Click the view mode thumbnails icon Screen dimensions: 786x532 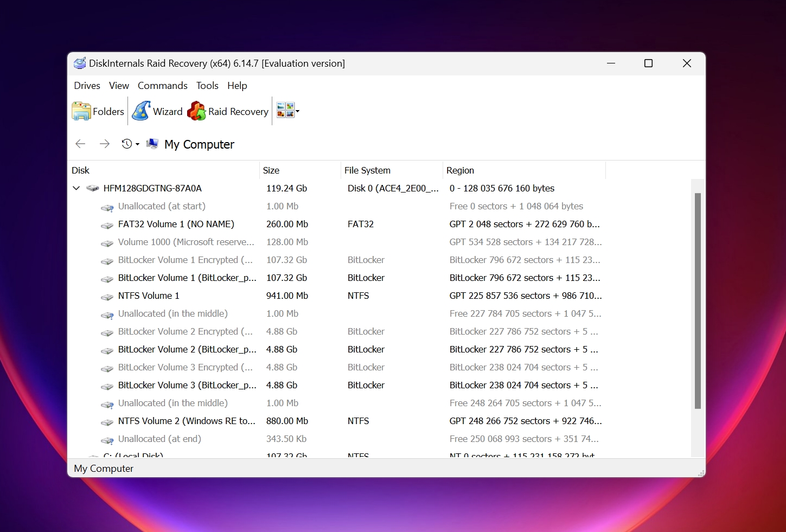285,111
